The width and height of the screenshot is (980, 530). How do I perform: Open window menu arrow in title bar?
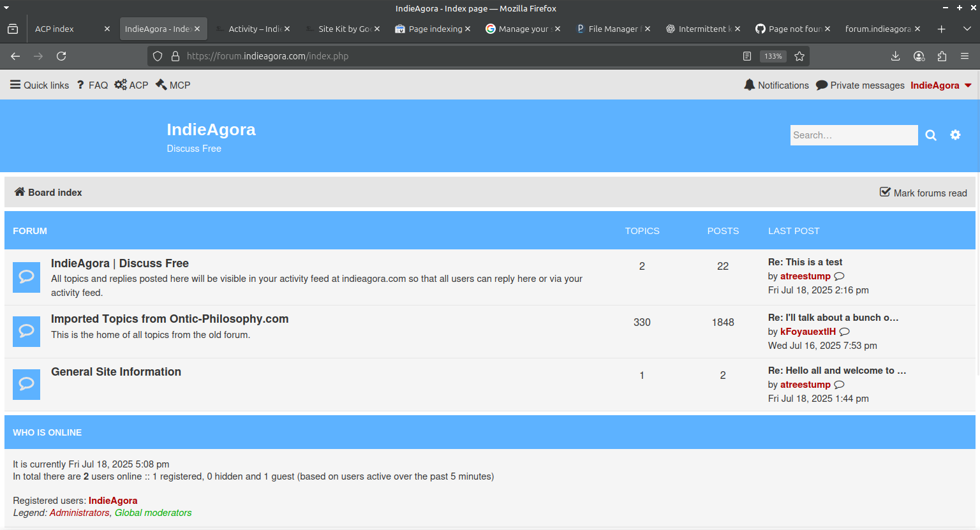click(x=6, y=8)
